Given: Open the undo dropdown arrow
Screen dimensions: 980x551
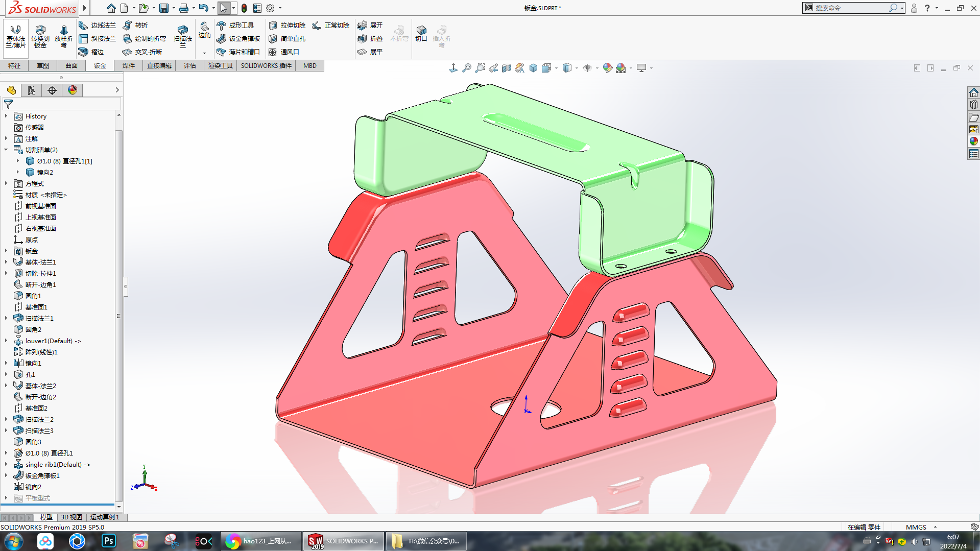Looking at the screenshot, I should click(x=213, y=8).
